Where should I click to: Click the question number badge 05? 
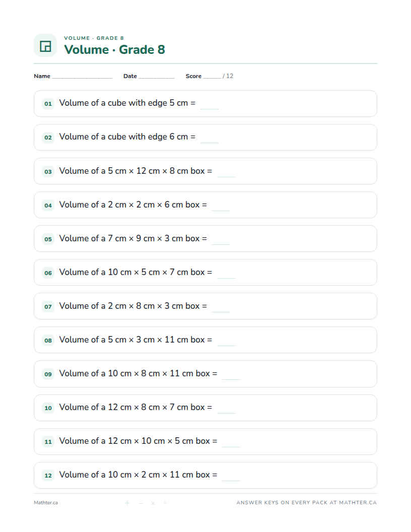(48, 239)
